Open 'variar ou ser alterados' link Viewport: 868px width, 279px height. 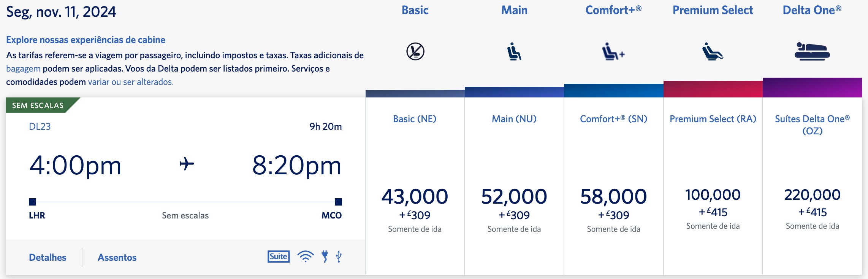click(131, 82)
